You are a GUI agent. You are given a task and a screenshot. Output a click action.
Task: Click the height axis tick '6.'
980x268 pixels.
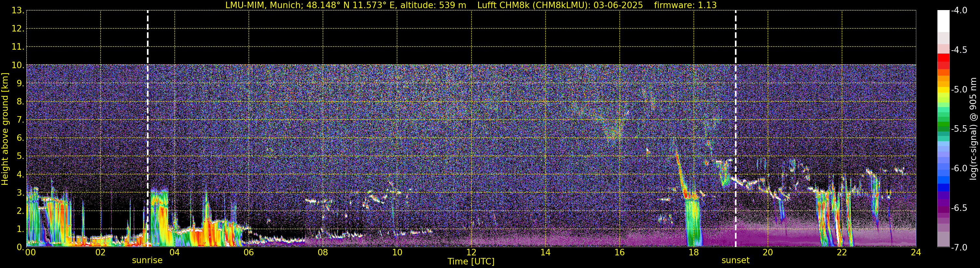20,138
